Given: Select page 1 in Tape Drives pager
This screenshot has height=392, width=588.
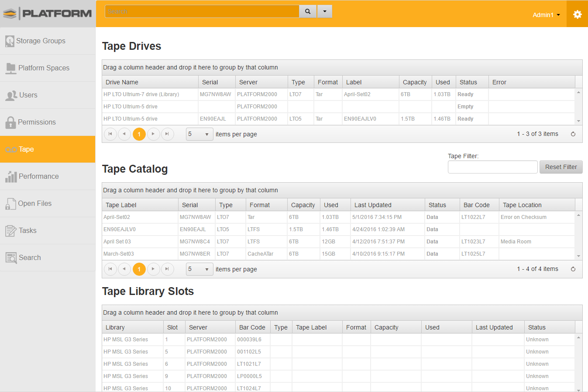Looking at the screenshot, I should (139, 134).
